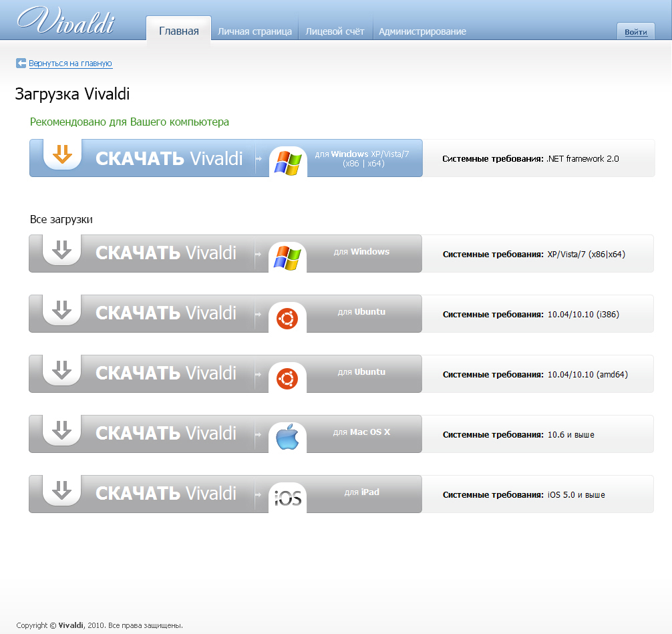Click 'СКАЧАТЬ Vivaldi' in the recommended blue banner

(x=169, y=158)
